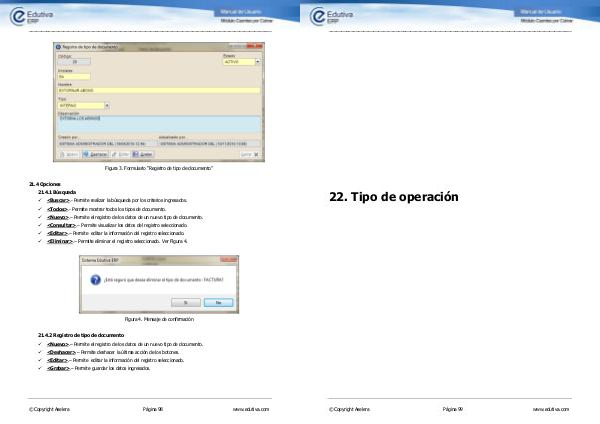Screen dimensions: 600x424
Task: Click the www.edutiva.com link on left page
Action: click(x=250, y=410)
